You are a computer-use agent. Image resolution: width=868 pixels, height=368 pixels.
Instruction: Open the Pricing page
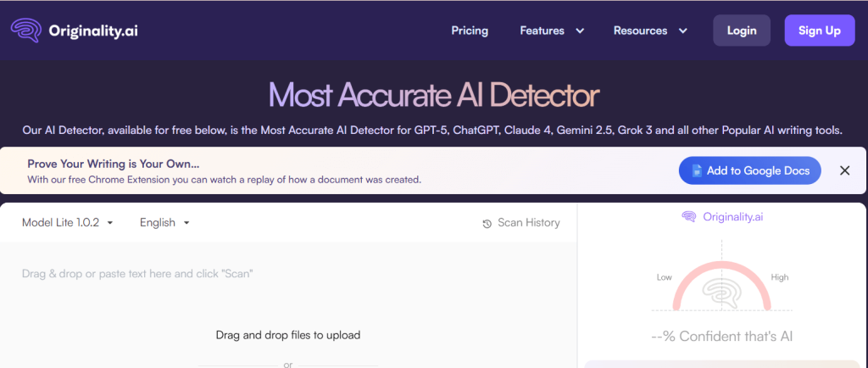point(470,31)
